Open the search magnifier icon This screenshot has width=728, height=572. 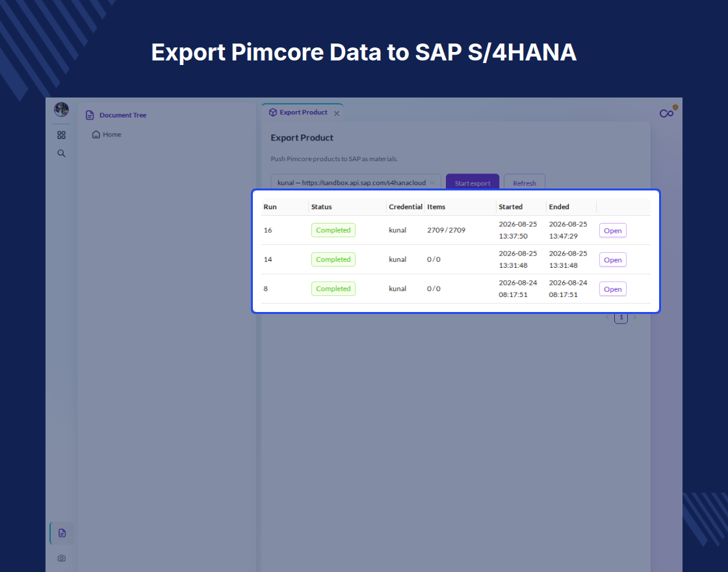(61, 153)
